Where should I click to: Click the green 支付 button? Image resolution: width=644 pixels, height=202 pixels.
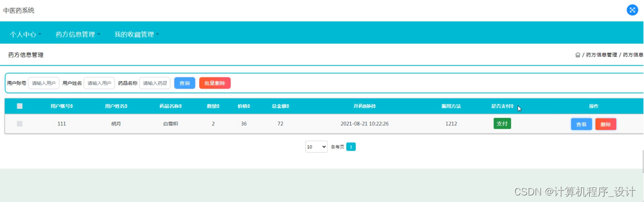(502, 123)
